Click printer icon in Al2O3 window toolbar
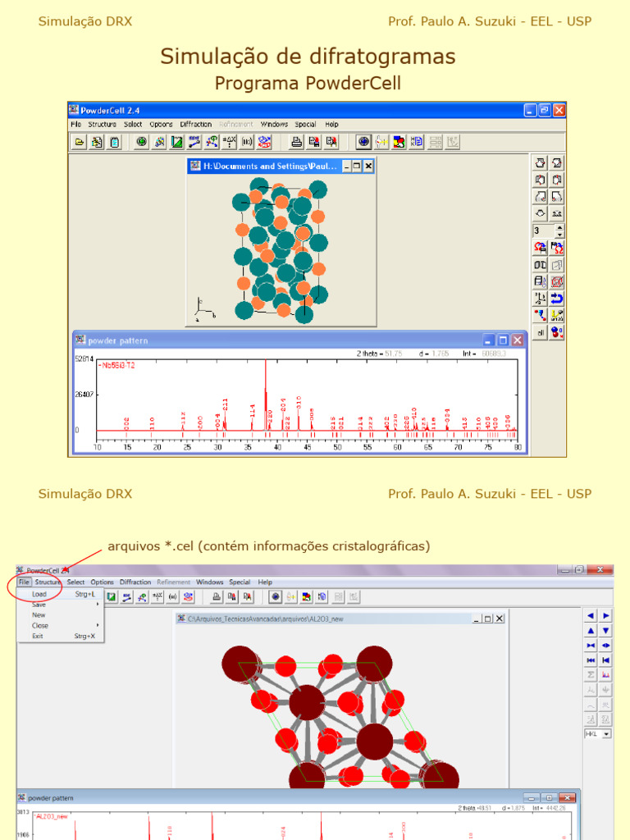This screenshot has height=840, width=630. 216,597
